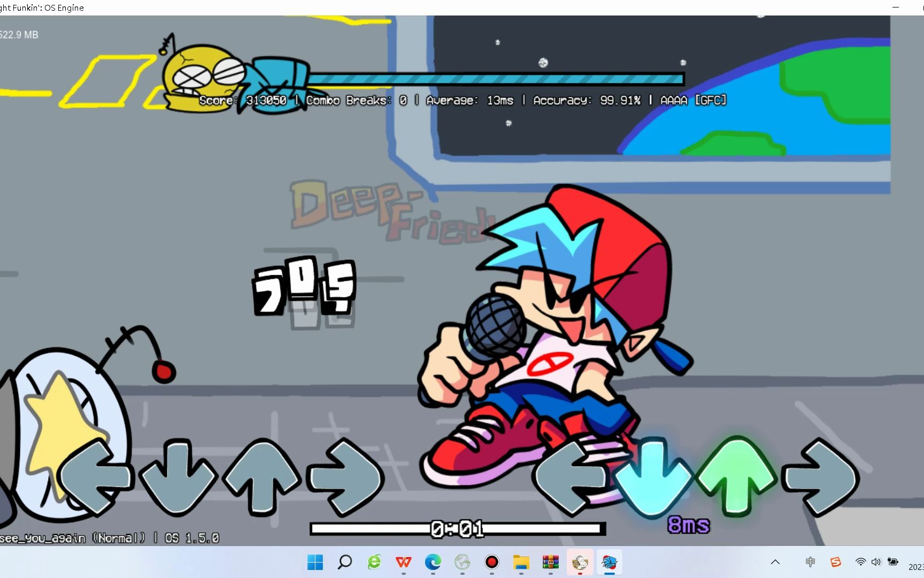Click the opponent's gray left arrow receptor

click(96, 477)
